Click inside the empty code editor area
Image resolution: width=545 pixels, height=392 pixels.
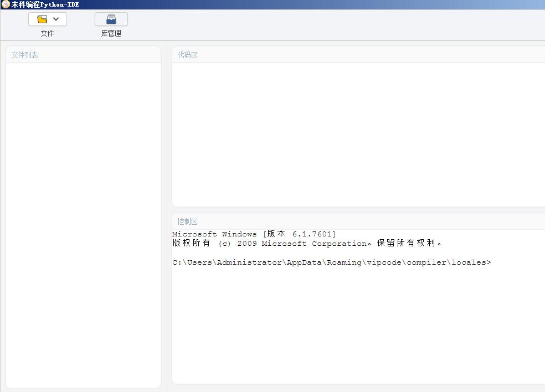point(358,135)
